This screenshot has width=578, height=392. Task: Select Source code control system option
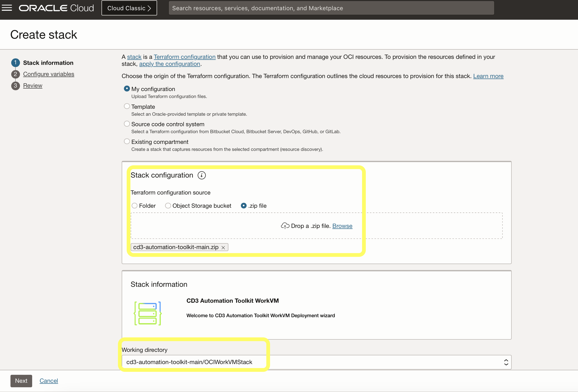pos(127,124)
